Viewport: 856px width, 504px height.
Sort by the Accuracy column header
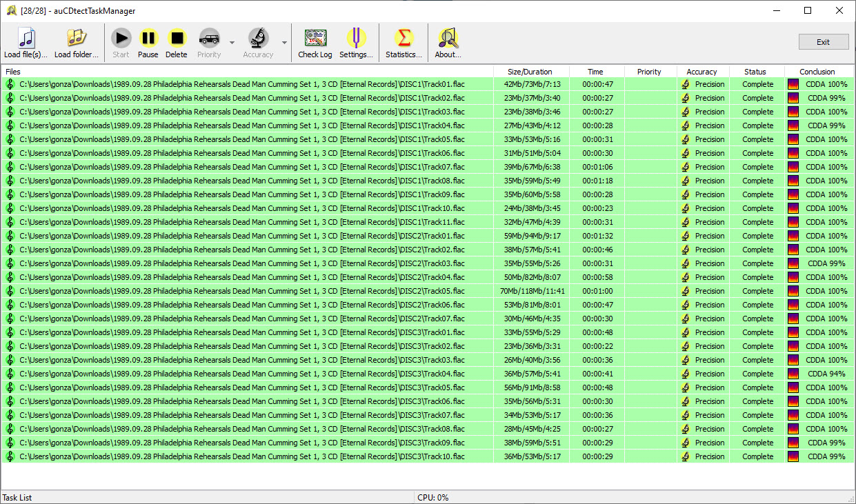[703, 72]
